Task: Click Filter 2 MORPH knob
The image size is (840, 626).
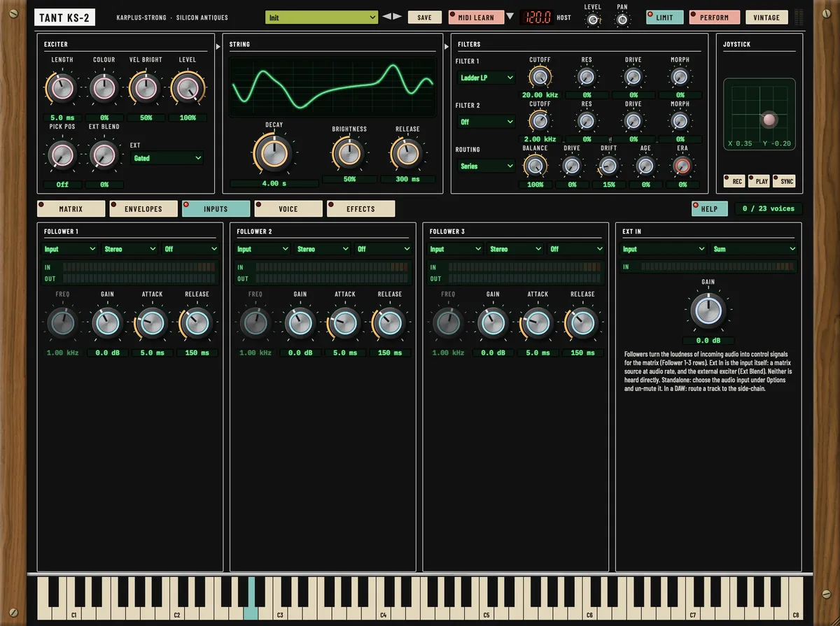Action: click(x=680, y=121)
